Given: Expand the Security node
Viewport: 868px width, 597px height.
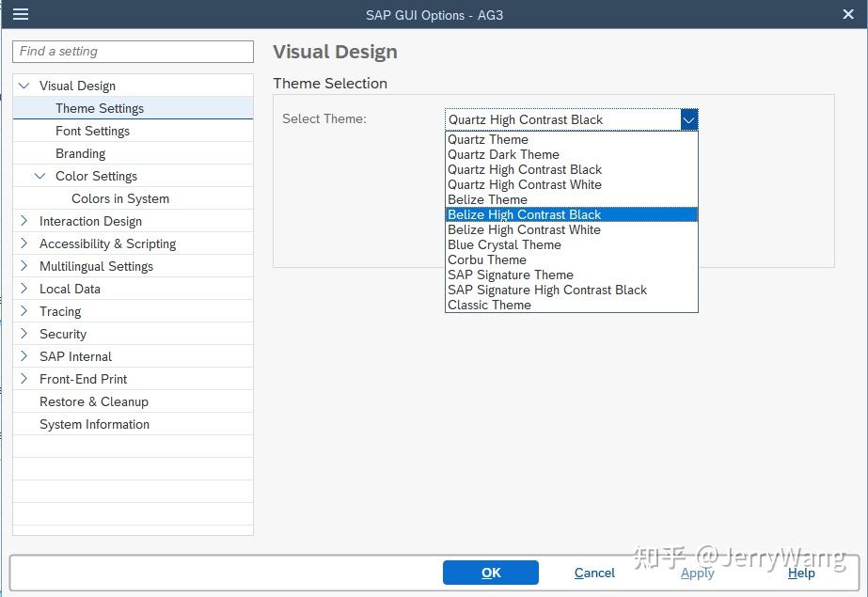Looking at the screenshot, I should pos(24,334).
